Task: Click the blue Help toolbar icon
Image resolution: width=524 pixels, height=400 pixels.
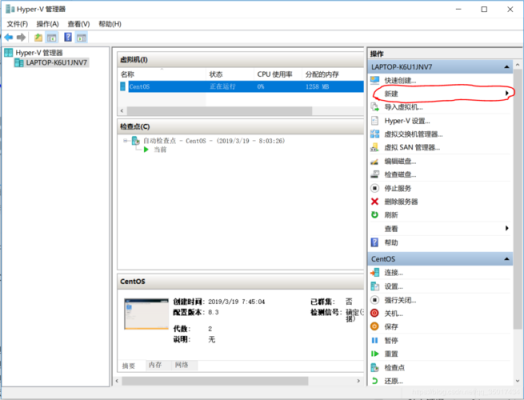Action: 68,37
